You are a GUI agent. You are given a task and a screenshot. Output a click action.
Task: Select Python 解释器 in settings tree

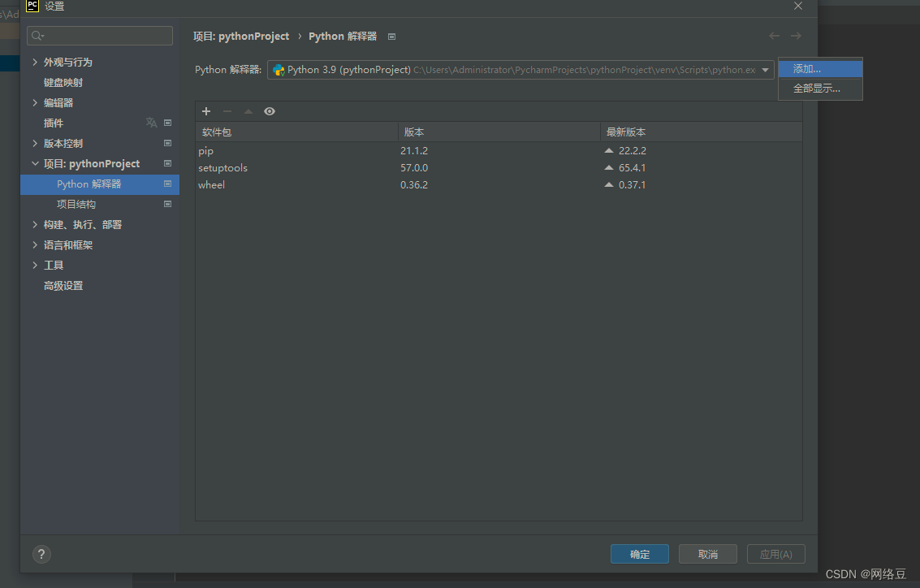click(x=100, y=184)
